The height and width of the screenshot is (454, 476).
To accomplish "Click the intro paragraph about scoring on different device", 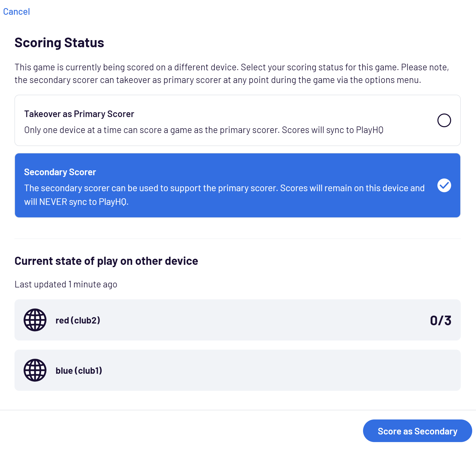I will pyautogui.click(x=232, y=74).
